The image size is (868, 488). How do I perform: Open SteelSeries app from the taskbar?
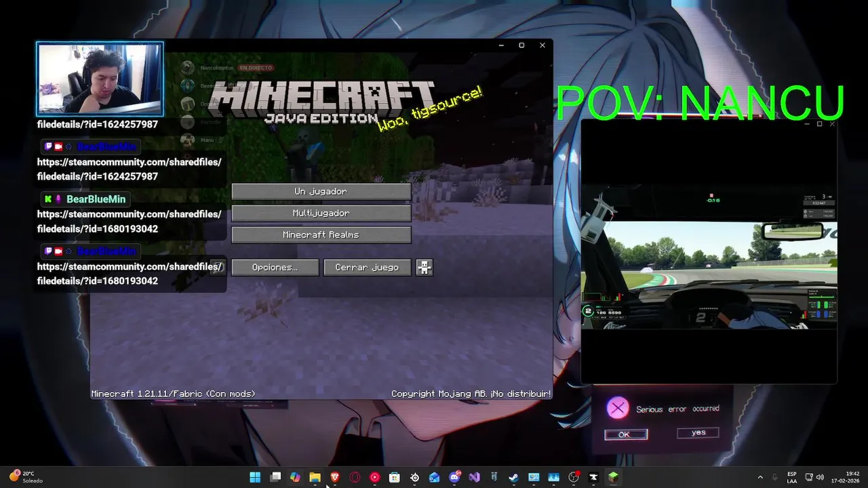click(414, 477)
